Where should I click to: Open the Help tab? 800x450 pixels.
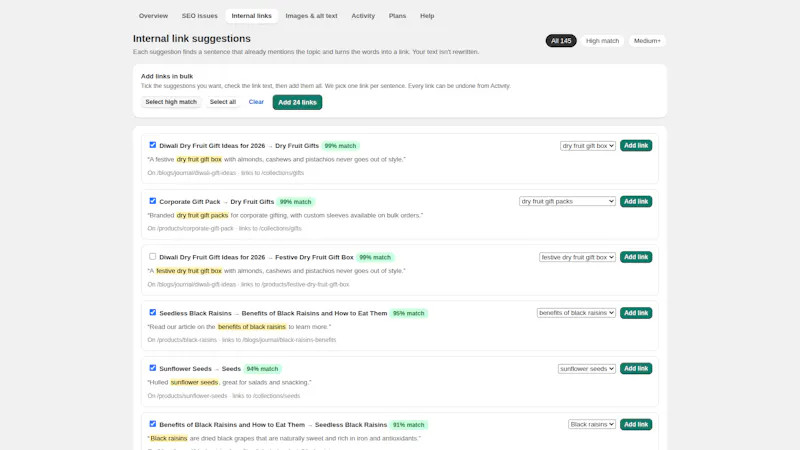(427, 16)
